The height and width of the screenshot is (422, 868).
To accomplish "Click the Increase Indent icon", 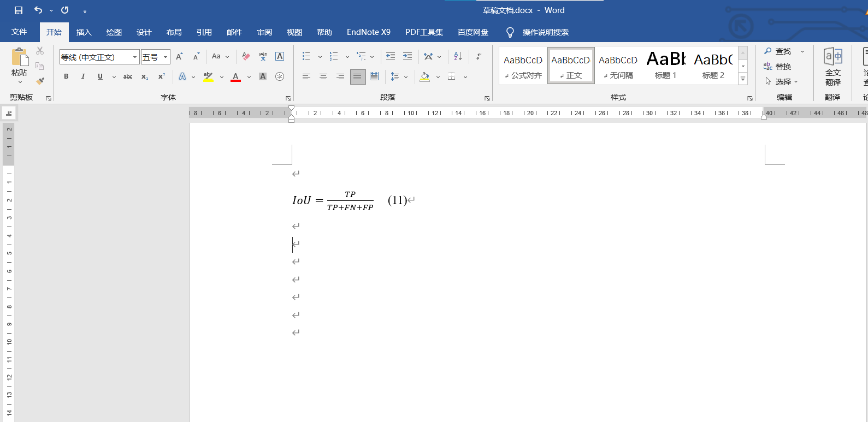I will [x=408, y=56].
